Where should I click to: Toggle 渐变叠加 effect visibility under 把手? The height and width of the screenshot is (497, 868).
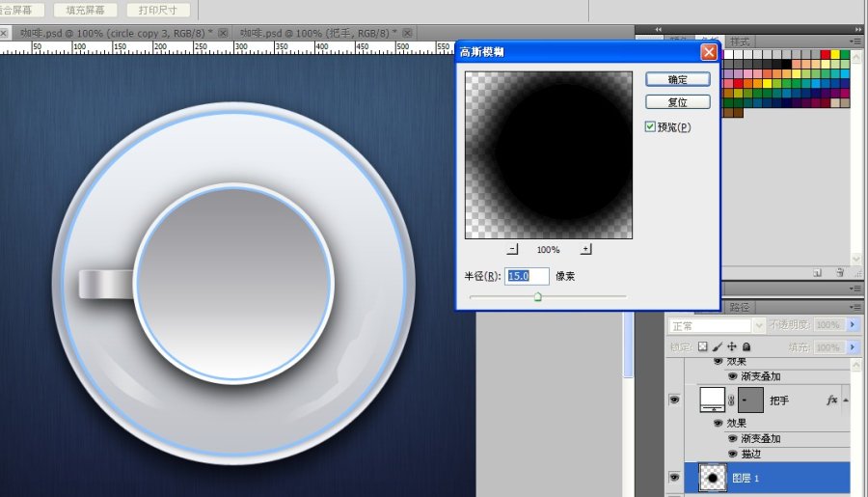pyautogui.click(x=732, y=438)
